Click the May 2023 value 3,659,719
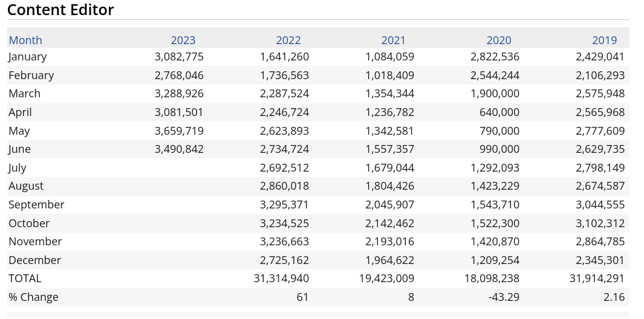This screenshot has height=319, width=644. 179,131
